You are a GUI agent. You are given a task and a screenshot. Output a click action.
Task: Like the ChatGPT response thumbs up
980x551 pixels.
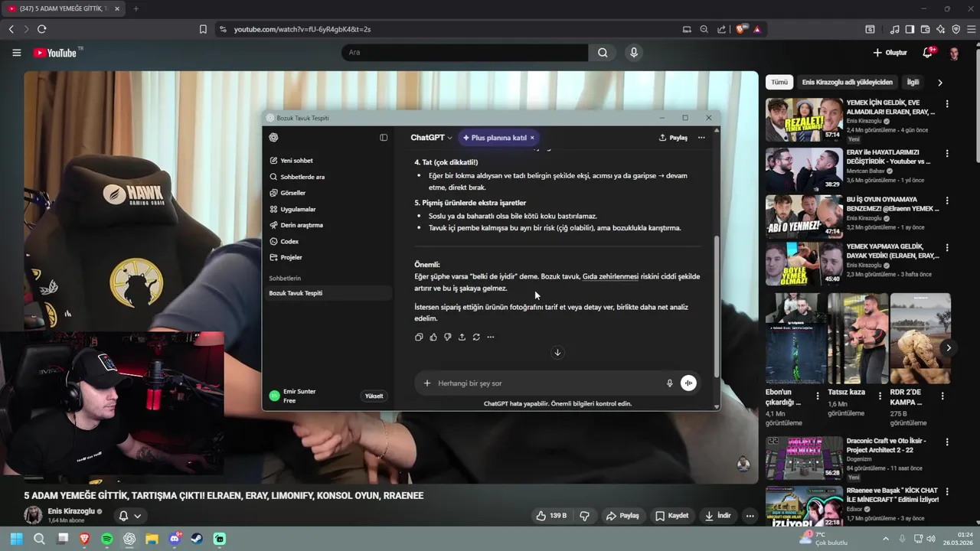pyautogui.click(x=433, y=337)
